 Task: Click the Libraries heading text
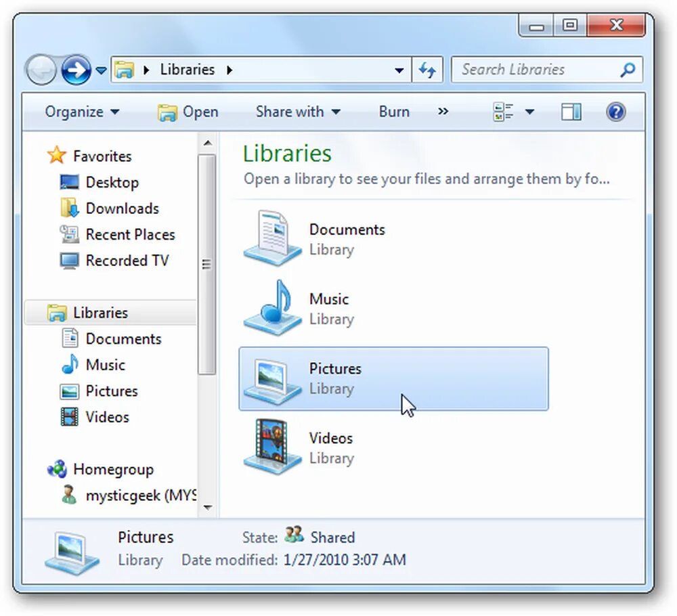287,154
